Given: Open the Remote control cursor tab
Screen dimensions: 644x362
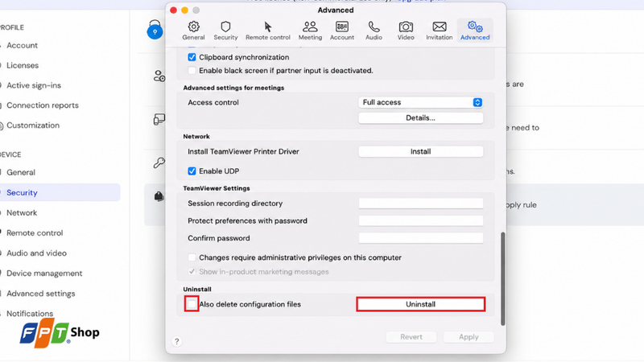Looking at the screenshot, I should tap(268, 31).
